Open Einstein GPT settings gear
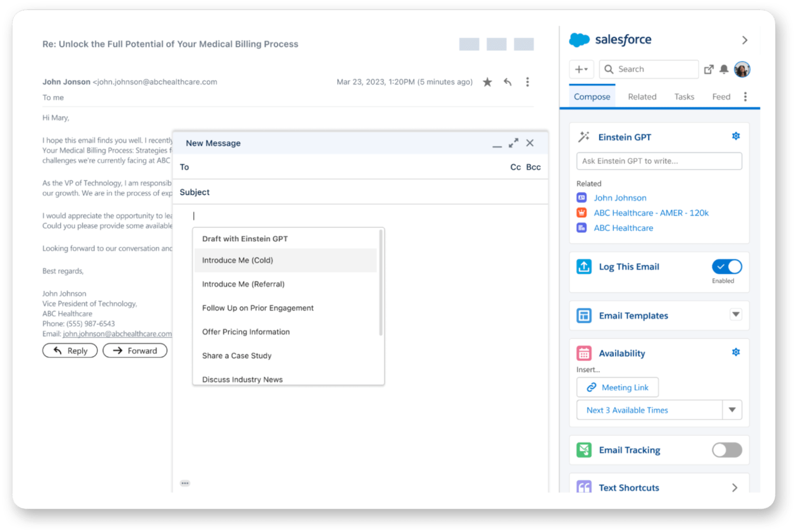The width and height of the screenshot is (795, 532). point(736,136)
